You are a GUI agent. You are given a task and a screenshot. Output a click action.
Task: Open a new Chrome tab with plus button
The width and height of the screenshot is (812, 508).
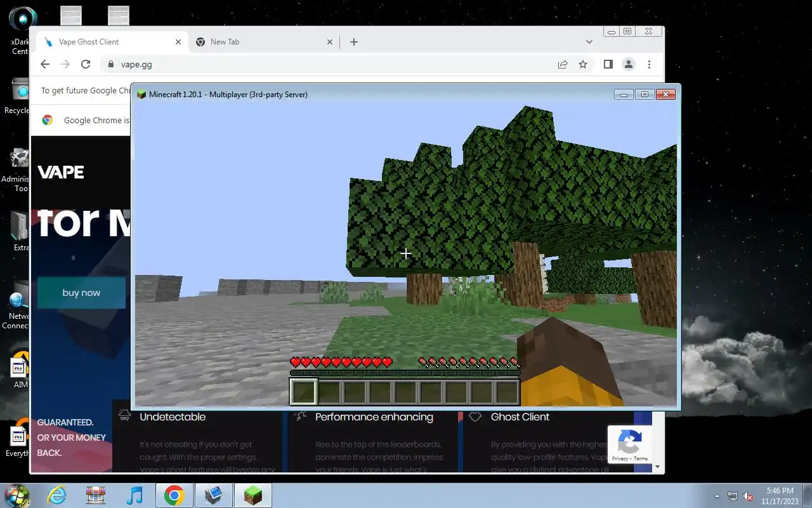(x=354, y=42)
